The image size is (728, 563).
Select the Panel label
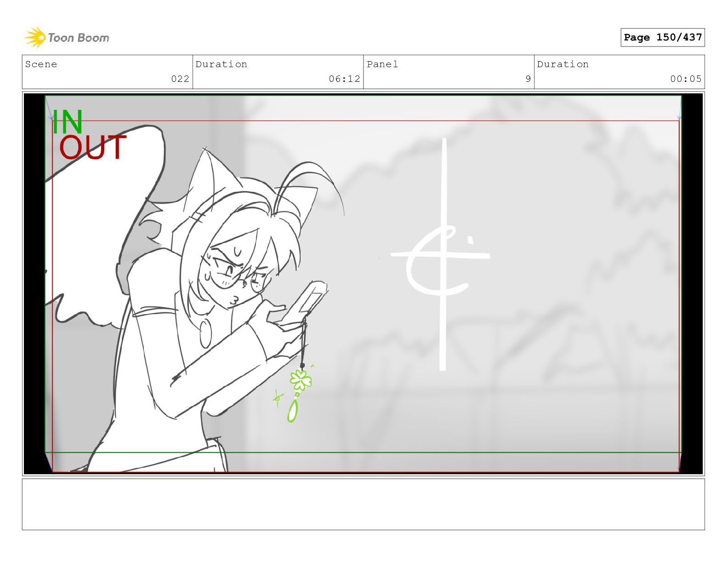382,64
